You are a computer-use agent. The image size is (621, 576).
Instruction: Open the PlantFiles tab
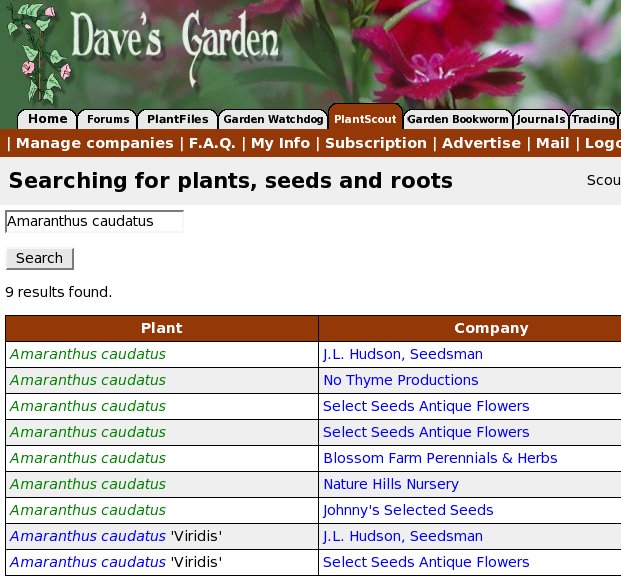[177, 119]
